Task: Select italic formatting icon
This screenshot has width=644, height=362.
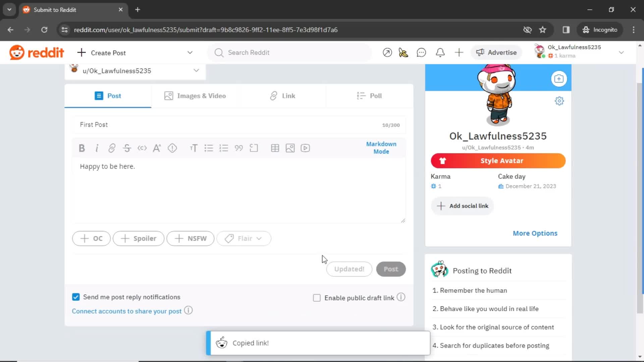Action: pos(97,148)
